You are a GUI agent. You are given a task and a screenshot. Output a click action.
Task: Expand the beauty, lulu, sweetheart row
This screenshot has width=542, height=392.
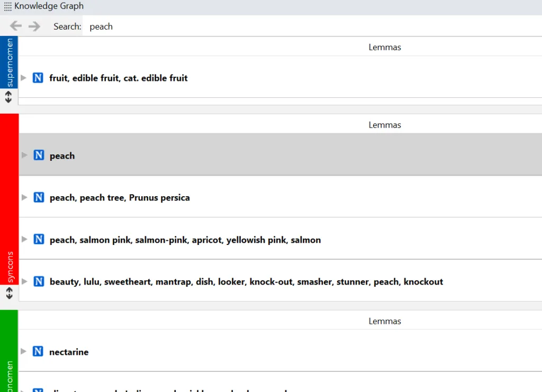(x=24, y=281)
